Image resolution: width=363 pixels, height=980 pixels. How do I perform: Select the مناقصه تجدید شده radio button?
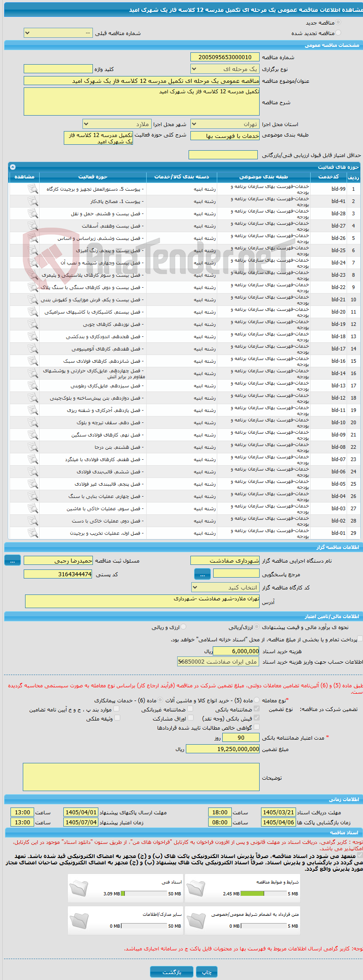(338, 33)
